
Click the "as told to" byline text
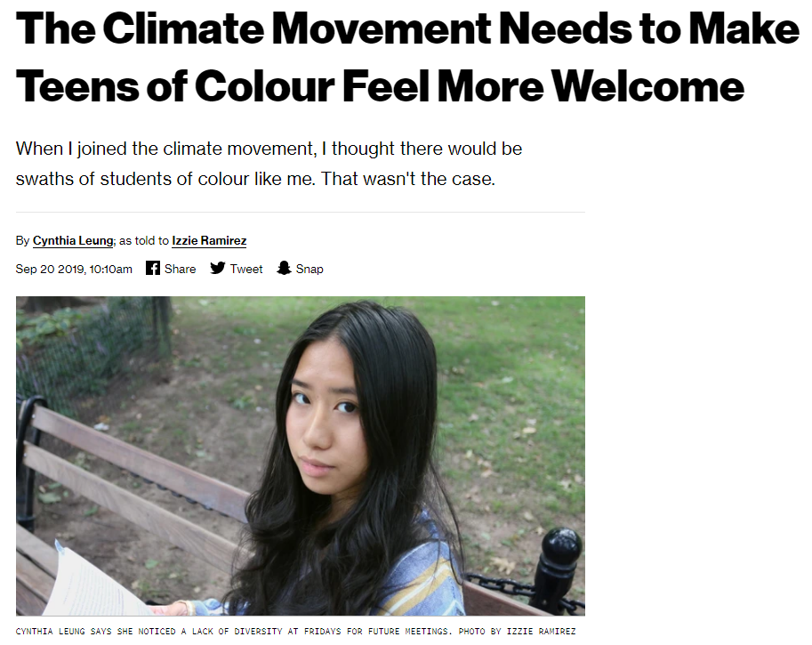click(x=144, y=241)
